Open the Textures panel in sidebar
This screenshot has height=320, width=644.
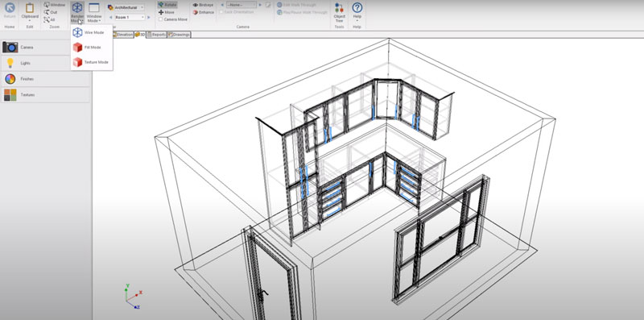click(x=45, y=94)
